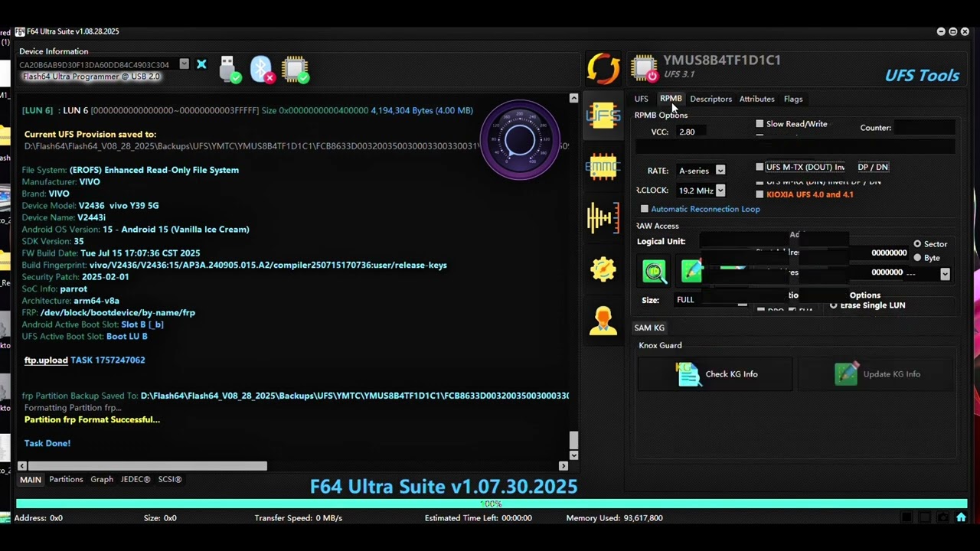
Task: Open the EMMC chip tools sidebar icon
Action: [603, 167]
